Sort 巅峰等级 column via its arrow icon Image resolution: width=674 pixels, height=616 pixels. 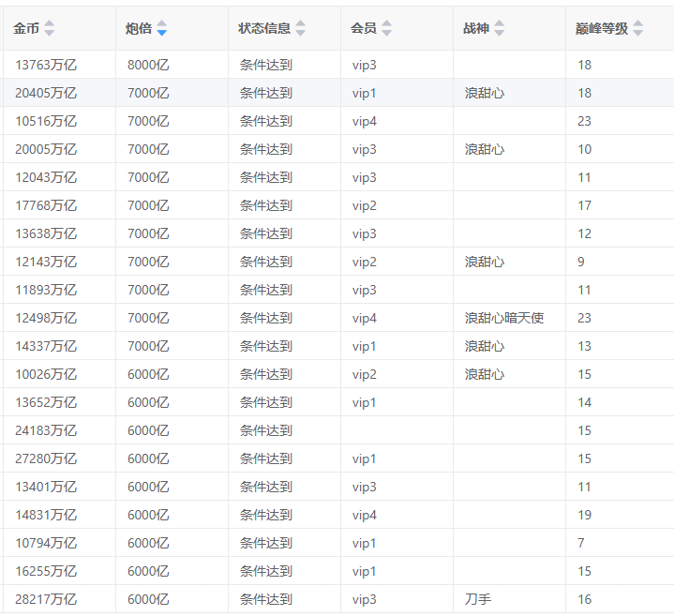[637, 29]
